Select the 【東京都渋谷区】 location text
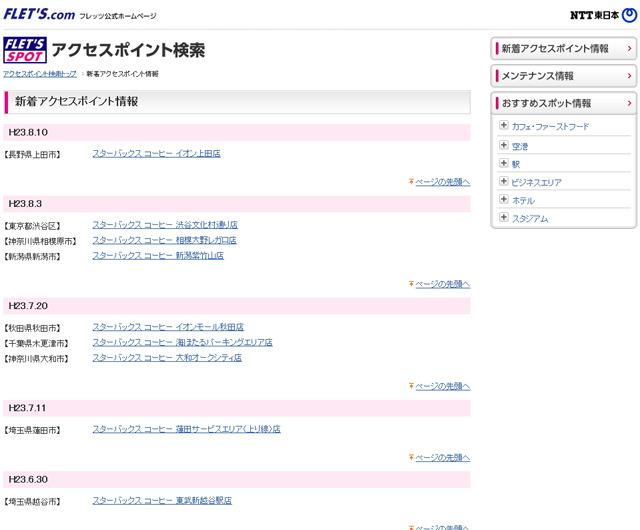The width and height of the screenshot is (640, 530). click(x=32, y=226)
